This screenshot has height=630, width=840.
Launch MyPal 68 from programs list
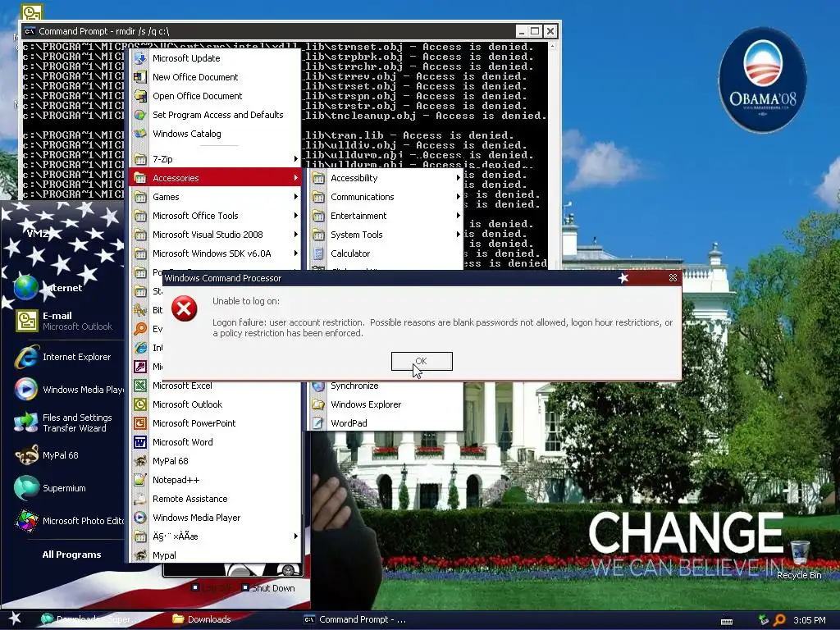(216, 461)
